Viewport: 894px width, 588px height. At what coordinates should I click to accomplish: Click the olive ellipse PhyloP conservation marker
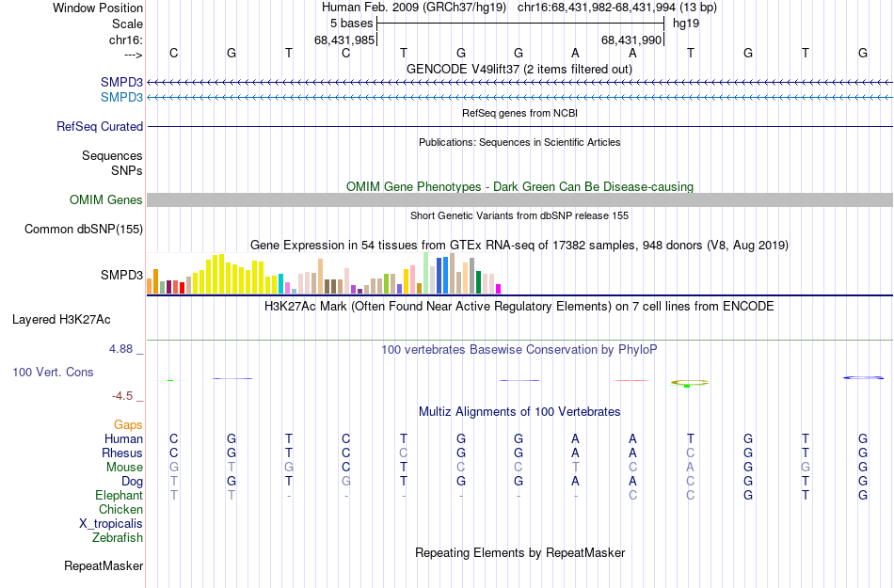pos(689,383)
